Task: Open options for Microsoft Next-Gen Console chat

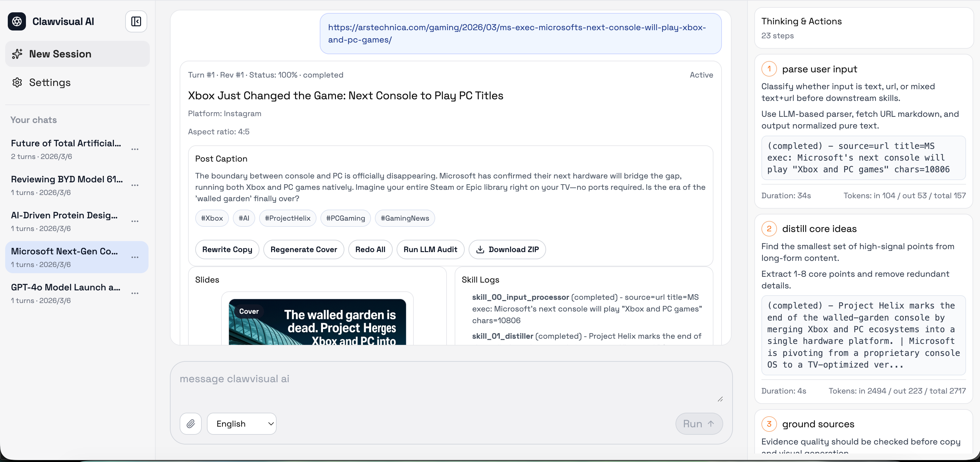Action: tap(135, 257)
